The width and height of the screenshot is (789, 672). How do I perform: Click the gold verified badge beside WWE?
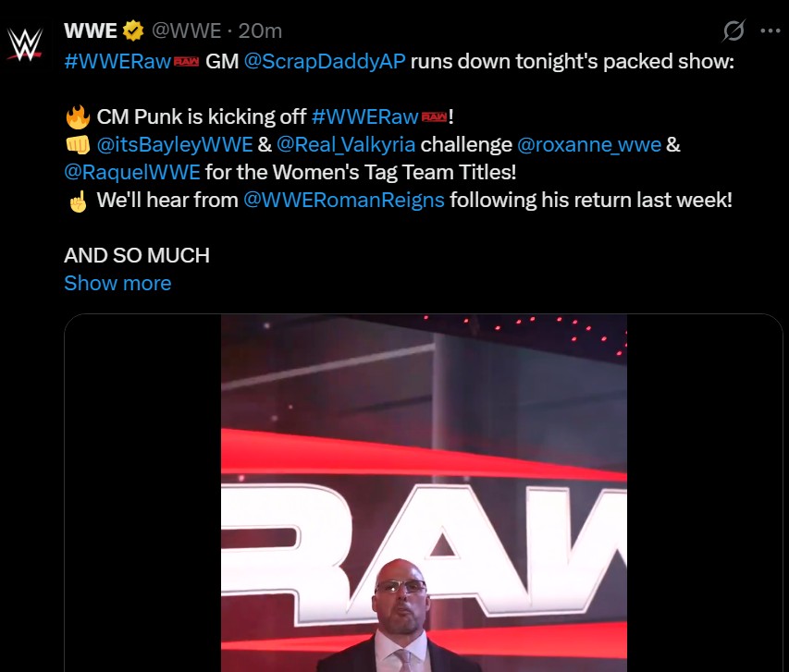click(133, 31)
